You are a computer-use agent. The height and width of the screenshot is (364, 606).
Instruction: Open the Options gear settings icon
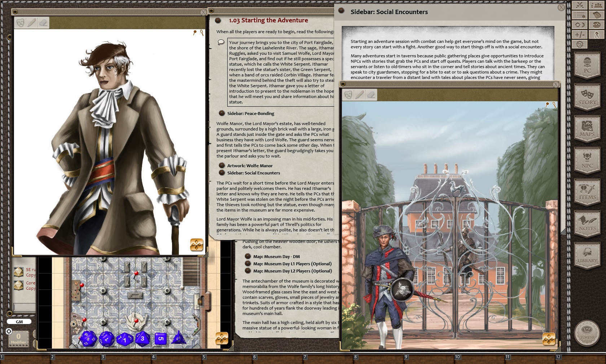(579, 44)
